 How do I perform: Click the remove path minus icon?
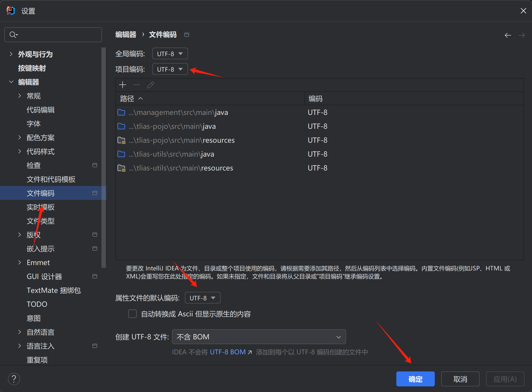(136, 85)
